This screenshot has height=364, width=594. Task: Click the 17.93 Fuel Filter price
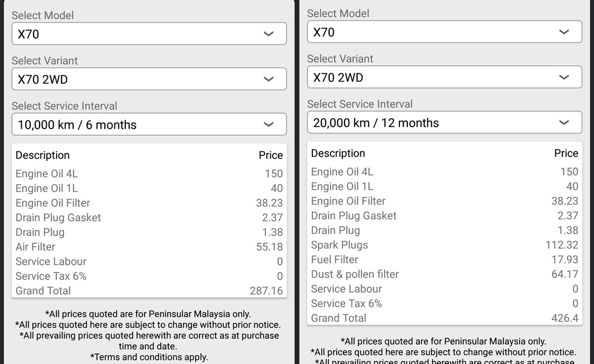pyautogui.click(x=565, y=260)
